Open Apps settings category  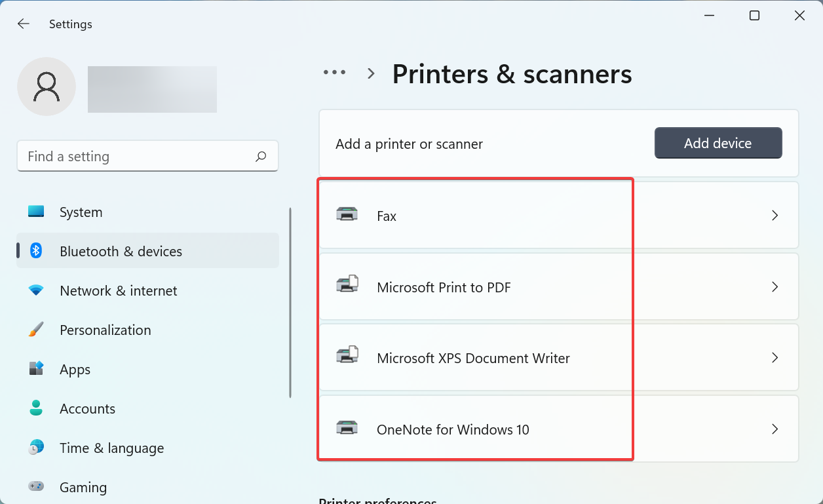(x=148, y=369)
